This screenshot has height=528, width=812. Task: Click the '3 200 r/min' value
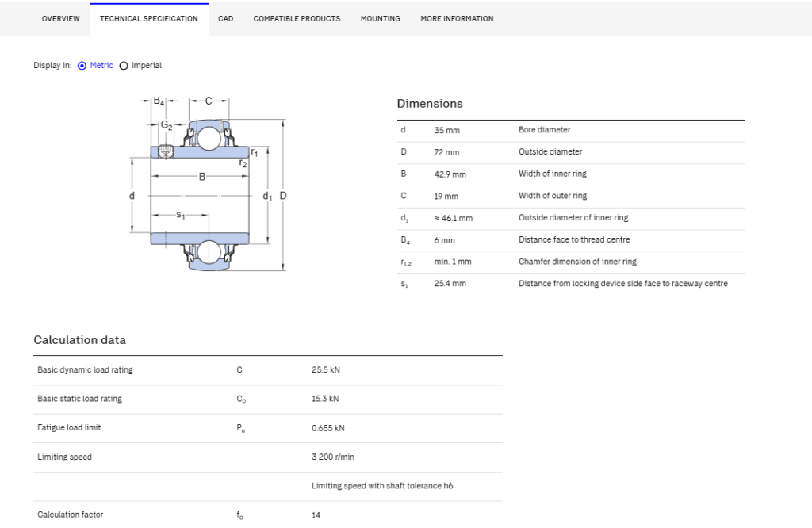333,457
